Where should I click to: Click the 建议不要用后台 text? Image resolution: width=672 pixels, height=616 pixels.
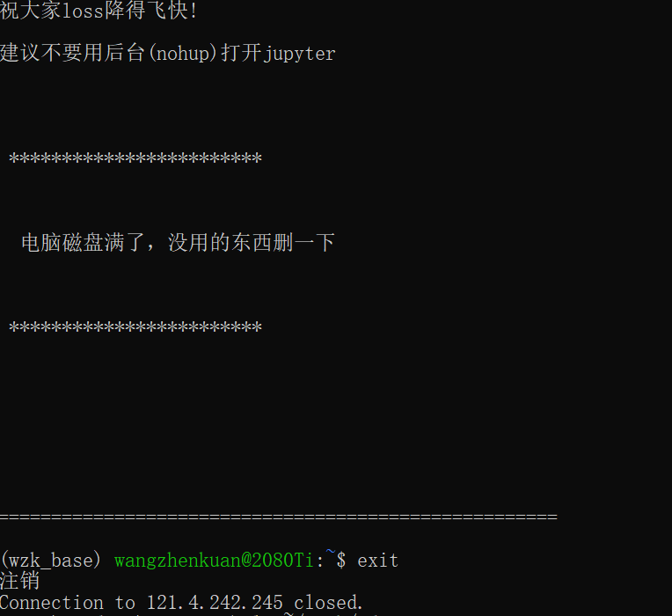72,53
